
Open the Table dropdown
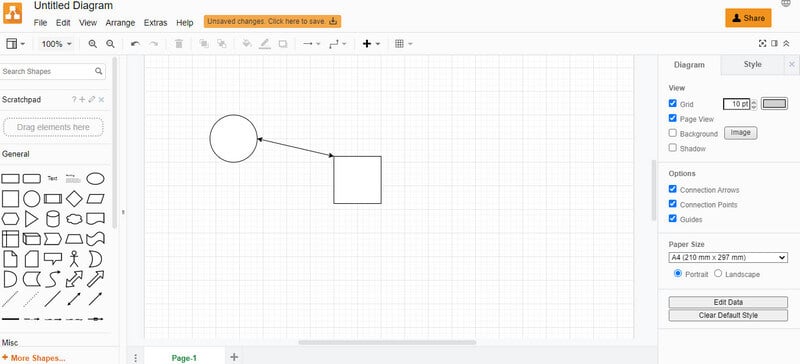[x=404, y=44]
